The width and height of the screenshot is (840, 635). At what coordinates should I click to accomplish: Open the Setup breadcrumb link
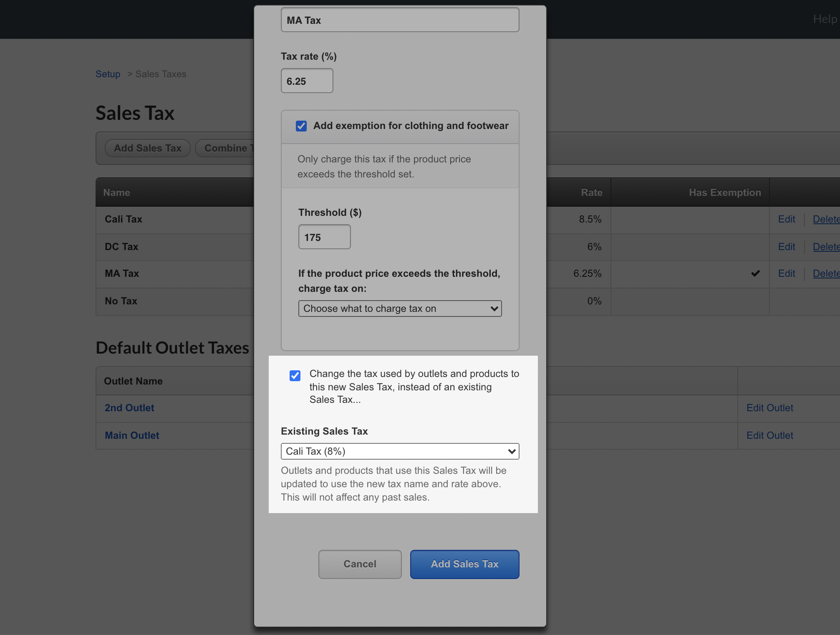click(x=108, y=74)
